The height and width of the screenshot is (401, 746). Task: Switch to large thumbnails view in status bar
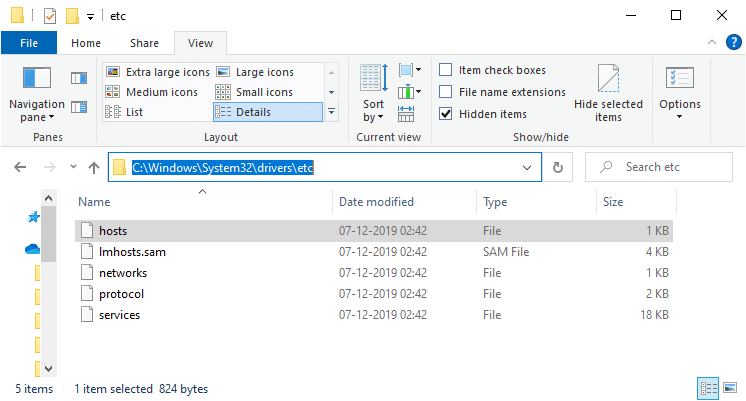(x=733, y=388)
